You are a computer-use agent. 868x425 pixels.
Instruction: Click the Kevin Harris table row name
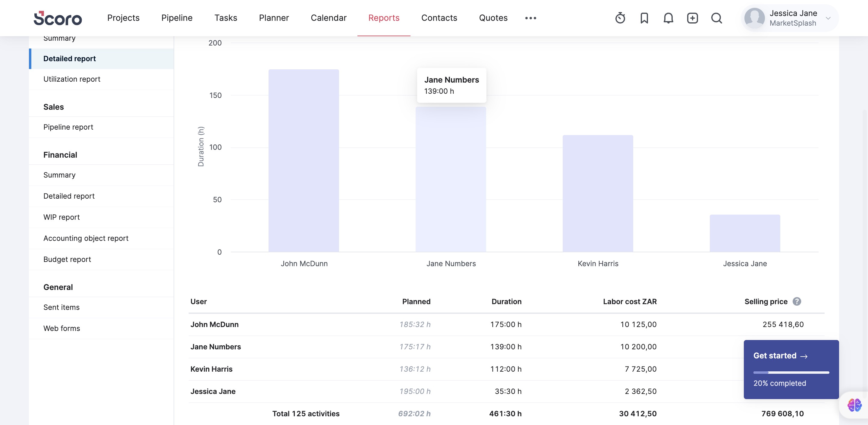tap(211, 369)
